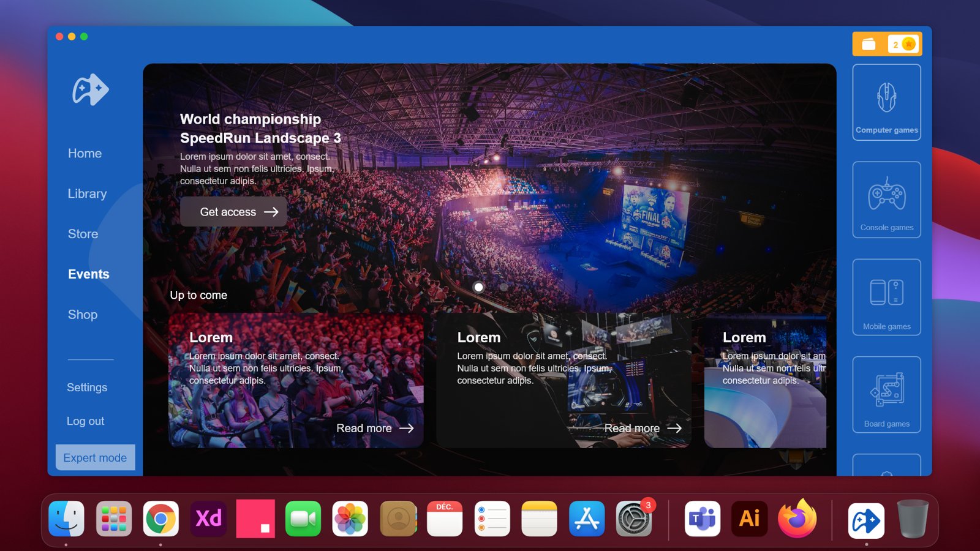Image resolution: width=980 pixels, height=551 pixels.
Task: Open the Calendar app in the dock
Action: pyautogui.click(x=445, y=519)
